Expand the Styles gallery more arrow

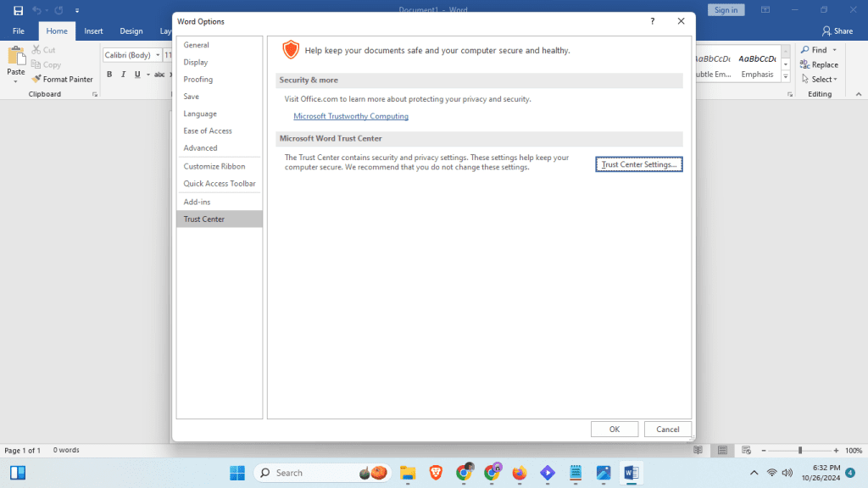pyautogui.click(x=786, y=77)
